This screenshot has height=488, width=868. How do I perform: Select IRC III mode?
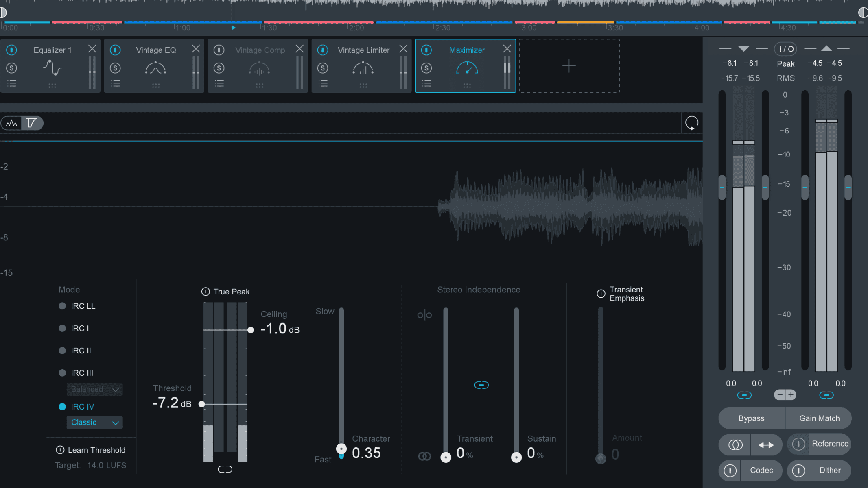(76, 373)
